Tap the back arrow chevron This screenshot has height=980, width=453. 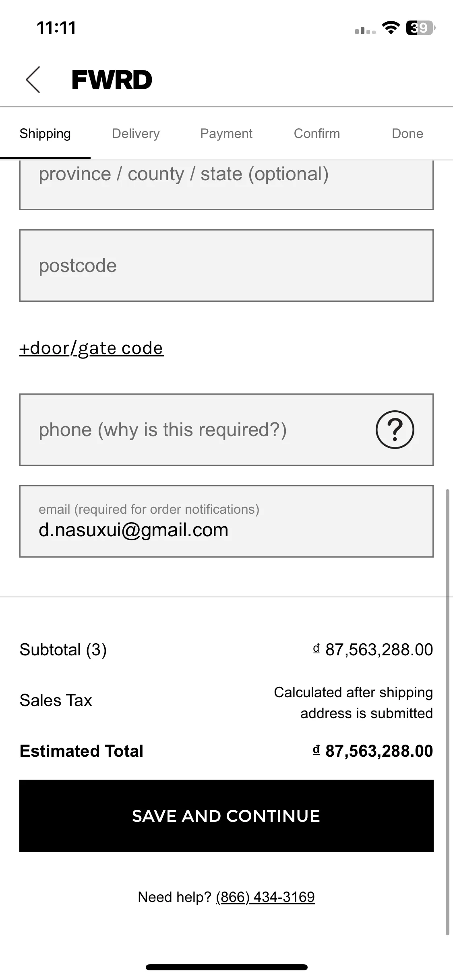tap(33, 80)
